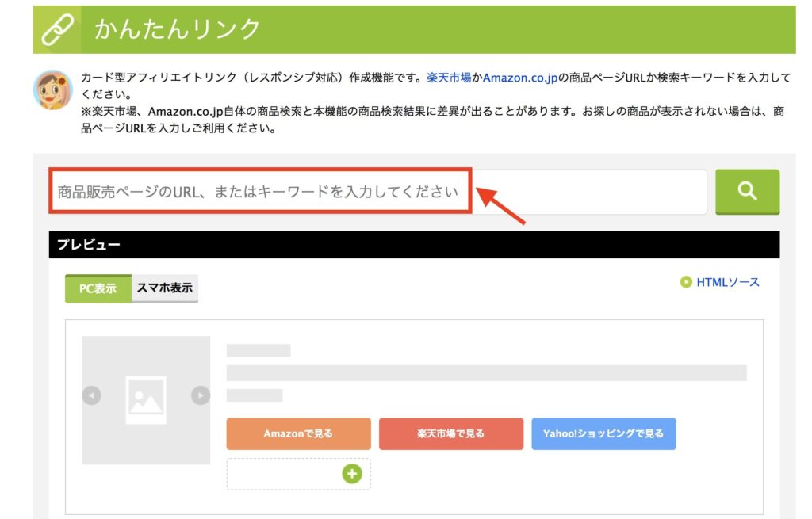
Task: Click the green play icon beside HTMLソース
Action: click(686, 282)
